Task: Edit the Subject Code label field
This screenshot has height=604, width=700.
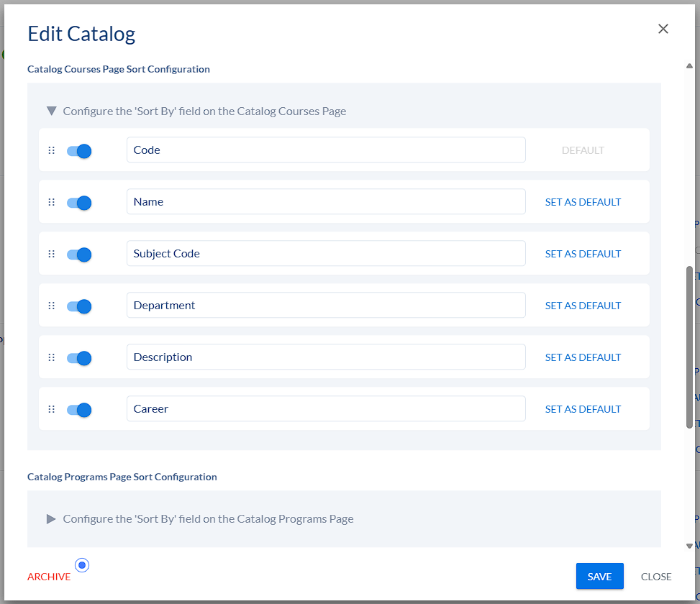Action: pyautogui.click(x=326, y=253)
